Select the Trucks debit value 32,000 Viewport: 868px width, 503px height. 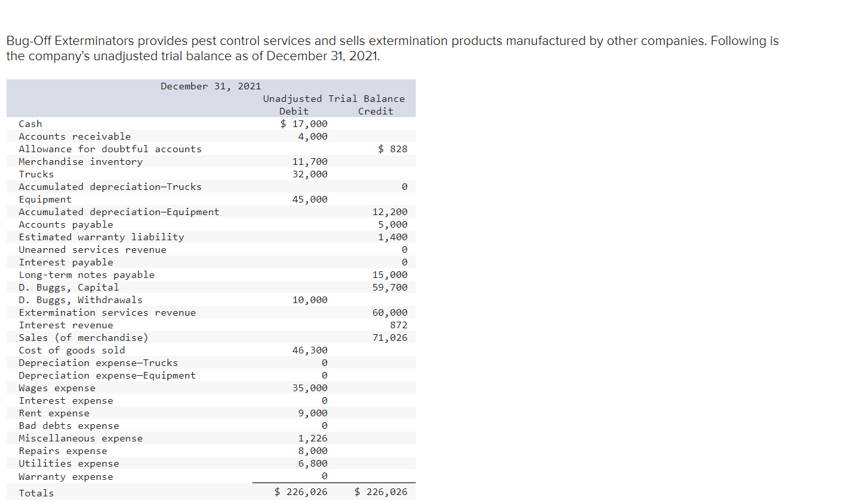[310, 174]
